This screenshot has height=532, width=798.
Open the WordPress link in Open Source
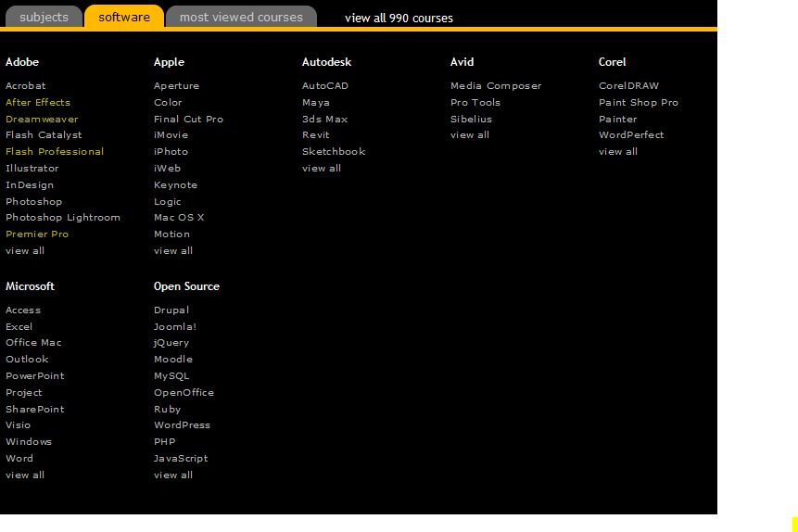[182, 424]
